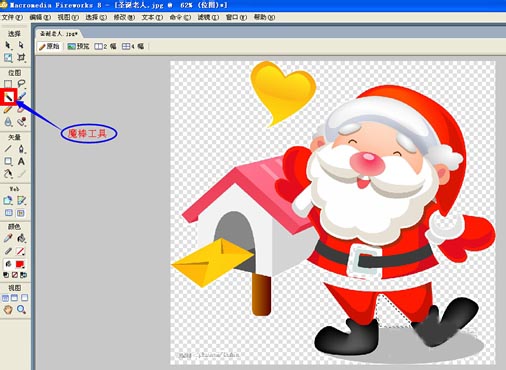506x370 pixels.
Task: Select the Marquee tool
Action: tap(8, 84)
